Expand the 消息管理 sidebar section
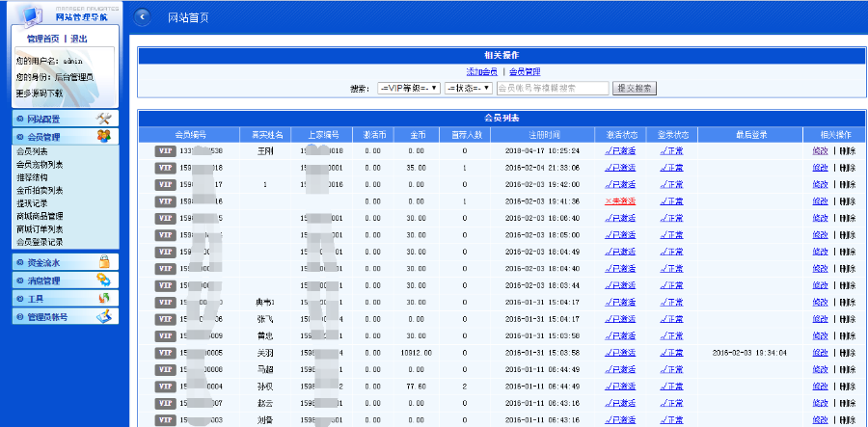The height and width of the screenshot is (427, 868). click(x=66, y=280)
